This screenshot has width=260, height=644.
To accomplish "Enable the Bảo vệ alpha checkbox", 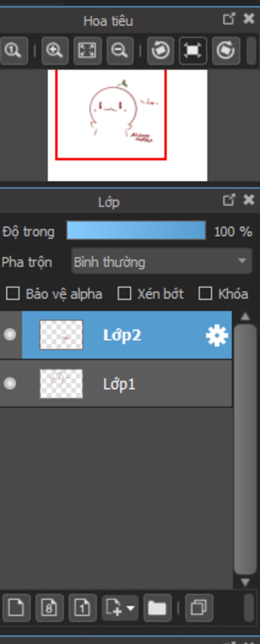I will click(13, 293).
